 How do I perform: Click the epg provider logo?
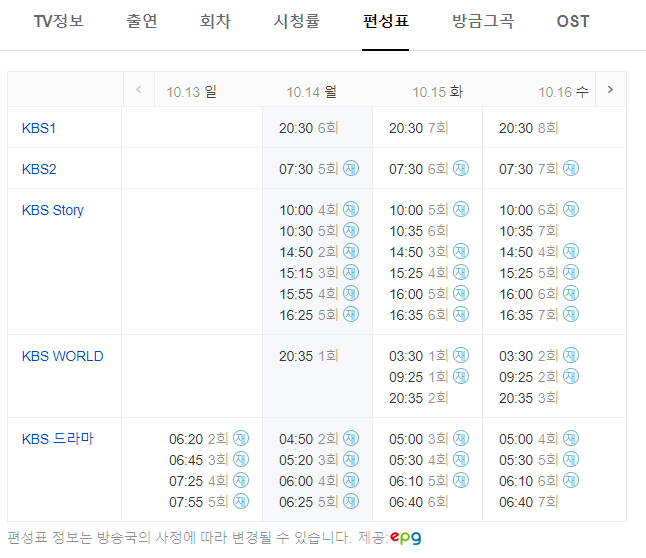[406, 537]
